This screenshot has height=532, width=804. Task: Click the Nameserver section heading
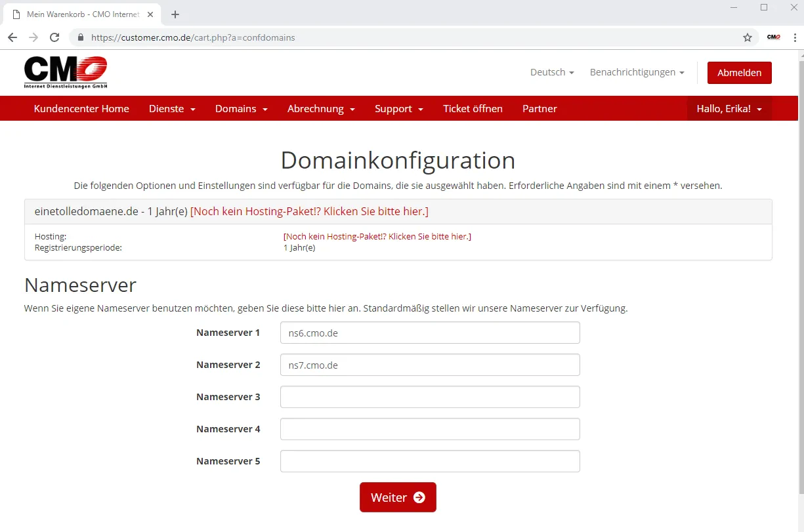(80, 285)
